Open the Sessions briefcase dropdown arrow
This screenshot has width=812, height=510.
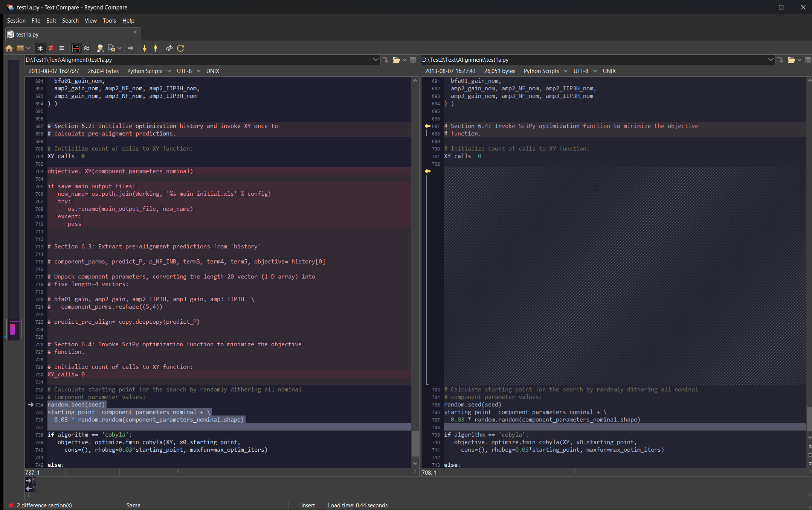click(x=28, y=48)
